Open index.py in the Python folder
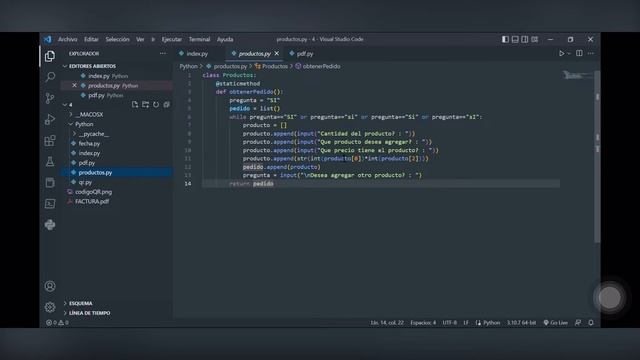This screenshot has width=640, height=360. point(89,153)
